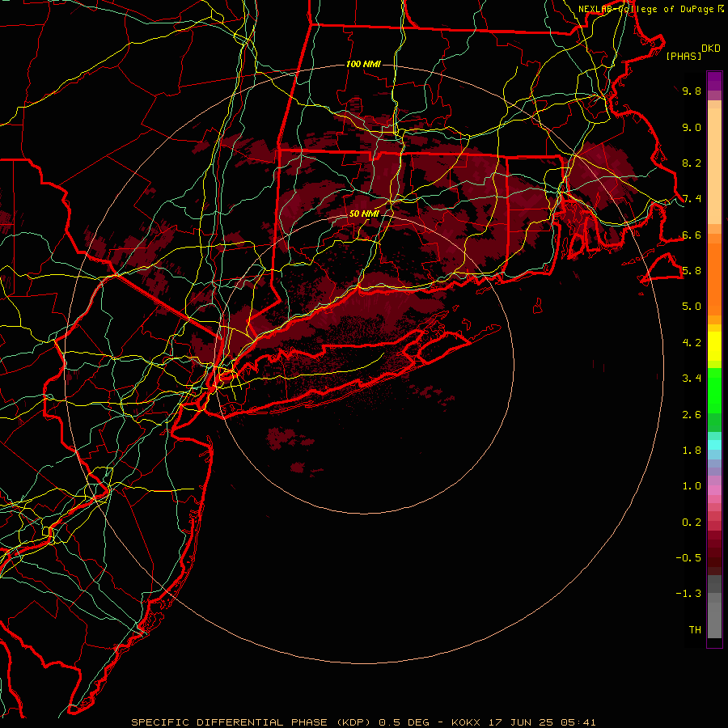Viewport: 728px width, 728px height.
Task: Click the 7.4 scale value label
Action: pos(692,199)
